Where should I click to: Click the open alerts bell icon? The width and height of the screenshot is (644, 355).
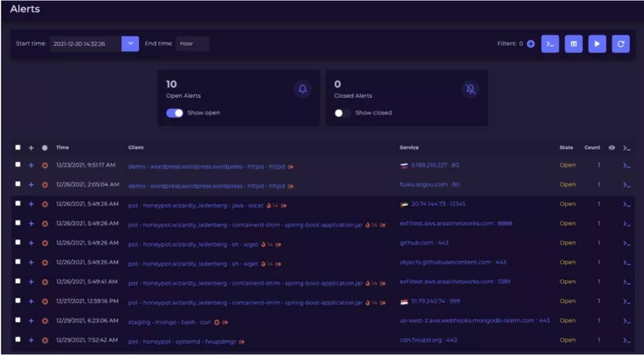tap(302, 89)
